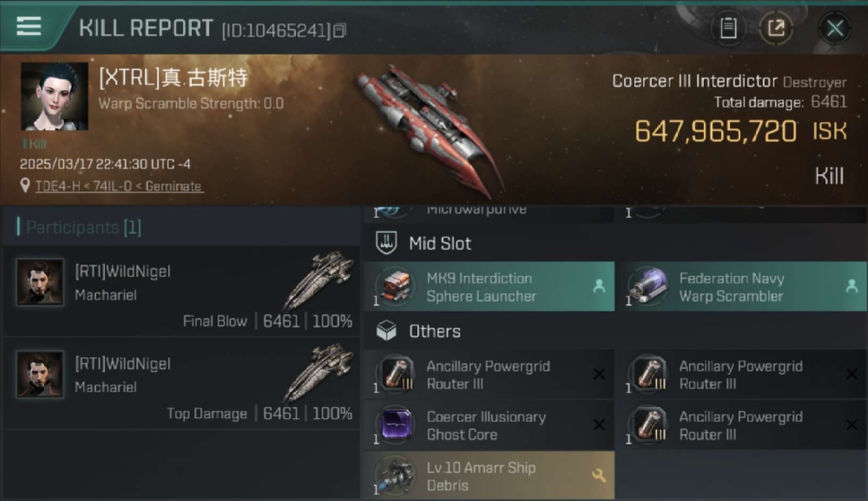Click the person icon on Warp Scrambler

click(x=851, y=287)
